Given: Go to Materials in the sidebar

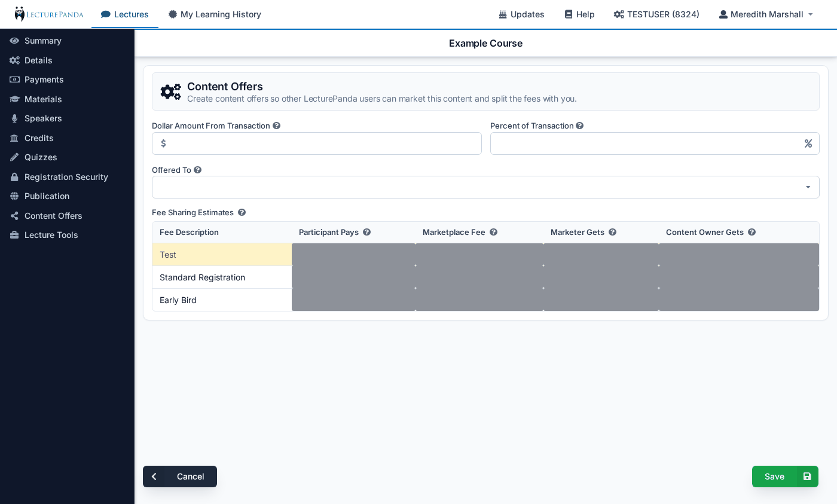Looking at the screenshot, I should pyautogui.click(x=43, y=99).
